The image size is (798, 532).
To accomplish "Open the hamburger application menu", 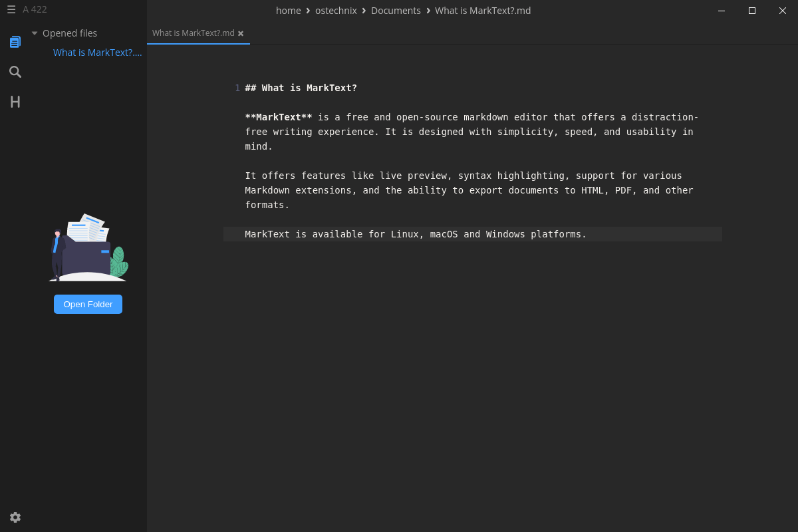I will point(11,10).
